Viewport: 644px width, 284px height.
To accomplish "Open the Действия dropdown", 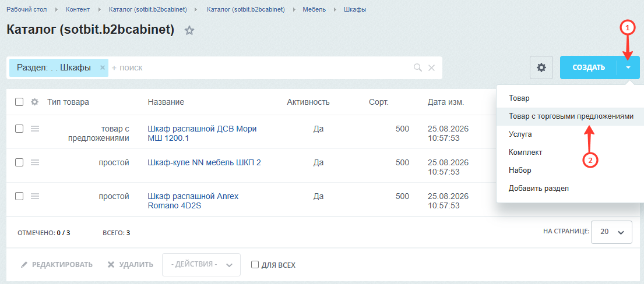I will click(201, 265).
